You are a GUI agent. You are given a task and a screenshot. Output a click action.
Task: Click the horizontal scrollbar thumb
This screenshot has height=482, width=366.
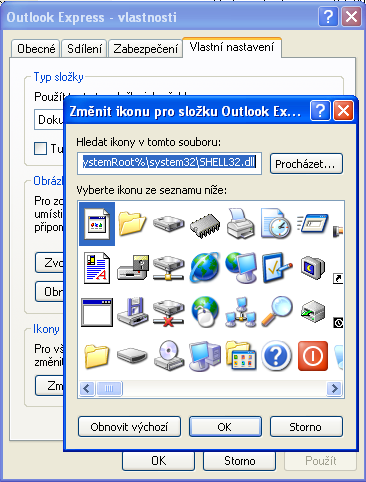click(109, 388)
